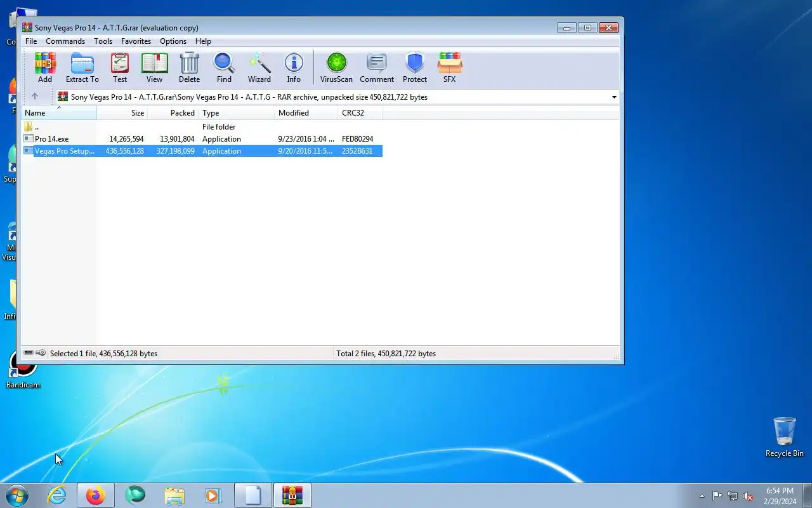Click the Add archive toolbar icon
The width and height of the screenshot is (812, 508).
coord(45,67)
